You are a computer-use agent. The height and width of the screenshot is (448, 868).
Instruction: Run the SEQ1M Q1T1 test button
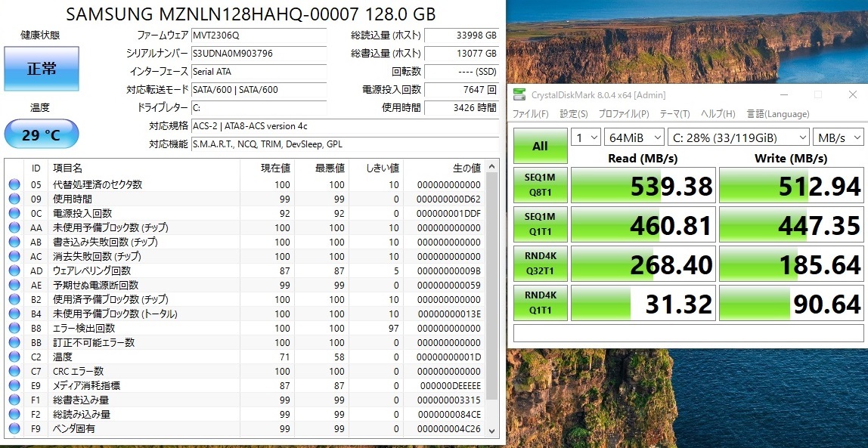coord(541,224)
